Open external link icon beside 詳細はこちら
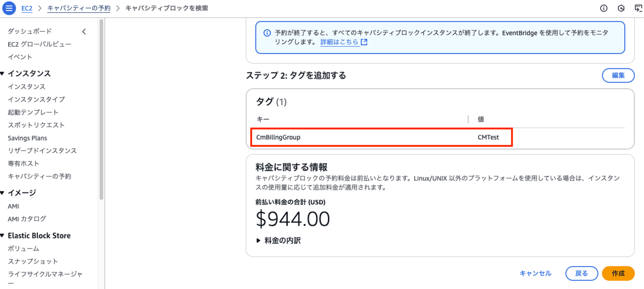The width and height of the screenshot is (644, 289). (364, 42)
